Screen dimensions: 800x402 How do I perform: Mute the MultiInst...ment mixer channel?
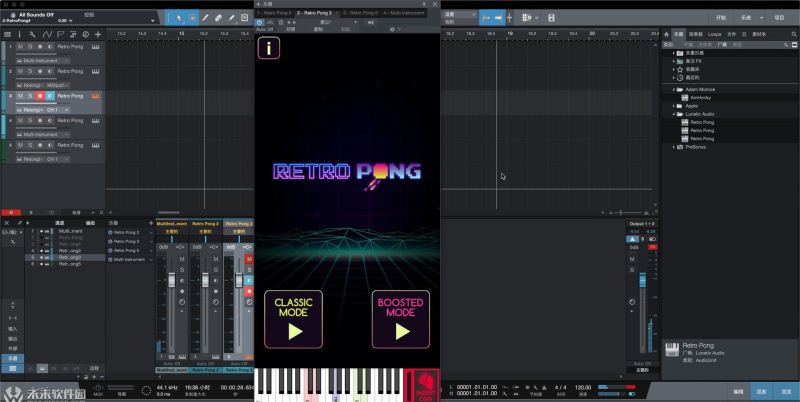pyautogui.click(x=182, y=259)
